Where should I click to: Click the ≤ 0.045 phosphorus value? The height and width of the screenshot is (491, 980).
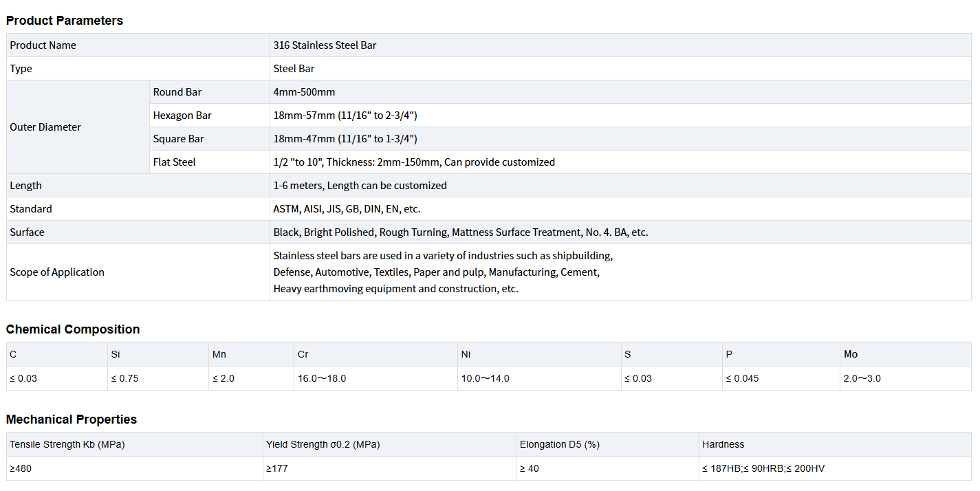[x=742, y=378]
